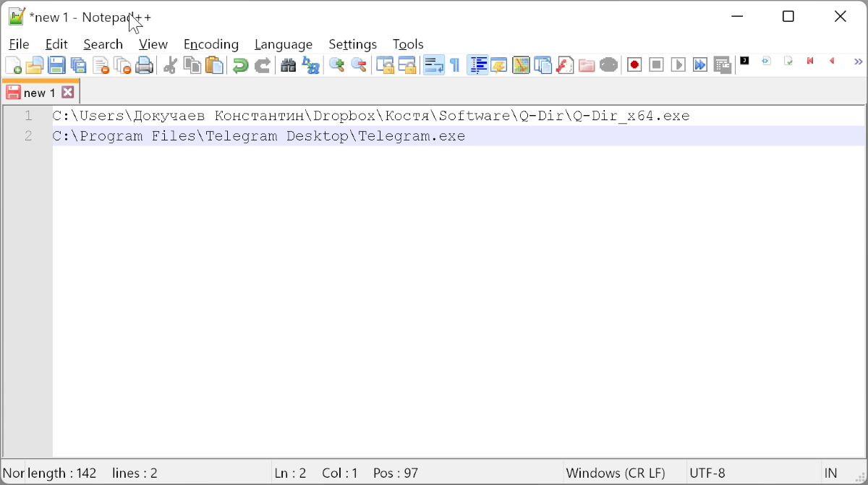868x485 pixels.
Task: Click the blue code brackets plugin icon
Action: pyautogui.click(x=767, y=61)
